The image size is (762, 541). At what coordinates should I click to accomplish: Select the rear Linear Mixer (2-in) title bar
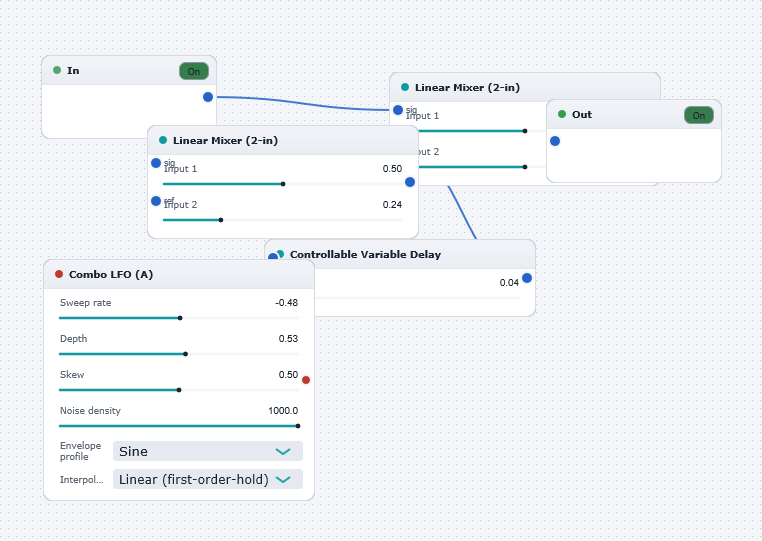(x=525, y=87)
